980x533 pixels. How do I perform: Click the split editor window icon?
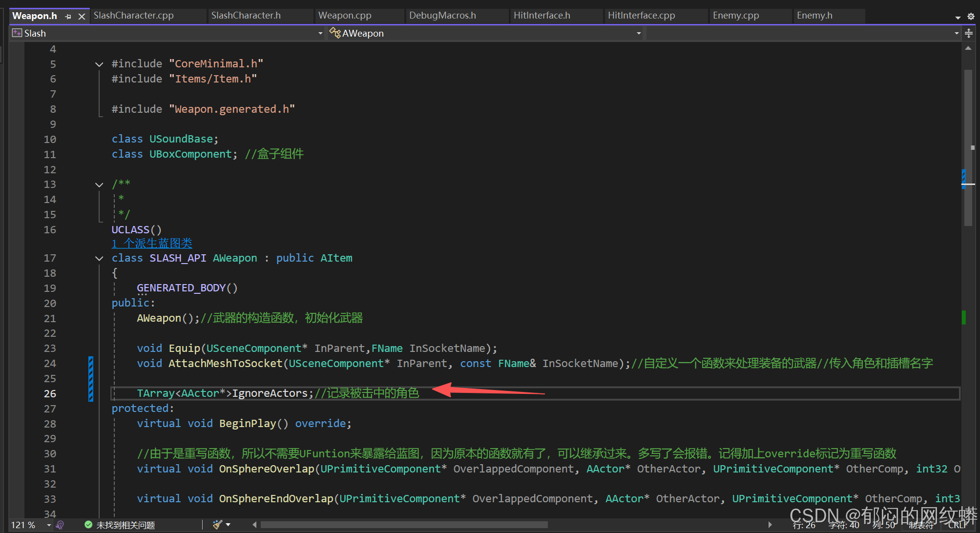[969, 33]
